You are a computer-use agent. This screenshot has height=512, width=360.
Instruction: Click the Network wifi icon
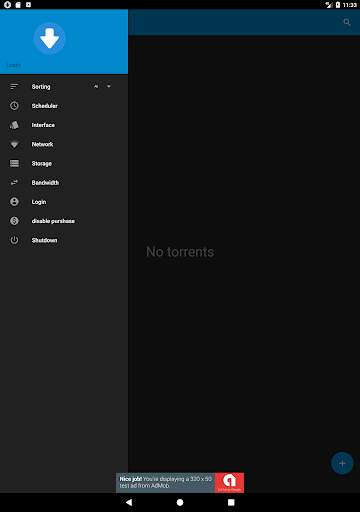coord(14,144)
